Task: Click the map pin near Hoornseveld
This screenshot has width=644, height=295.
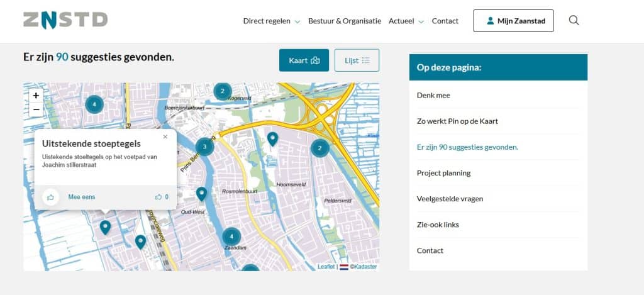Action: 272,138
